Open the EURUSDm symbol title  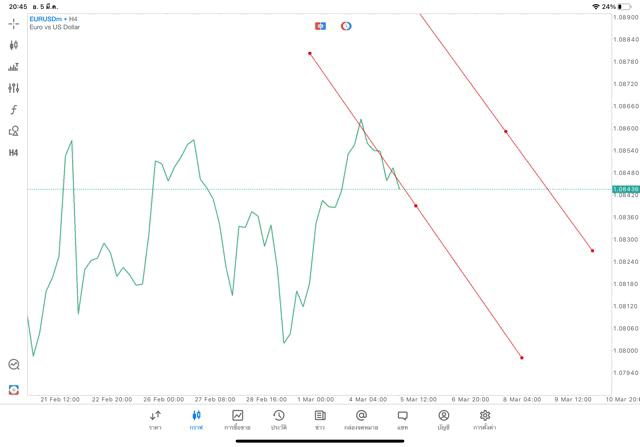tap(52, 19)
